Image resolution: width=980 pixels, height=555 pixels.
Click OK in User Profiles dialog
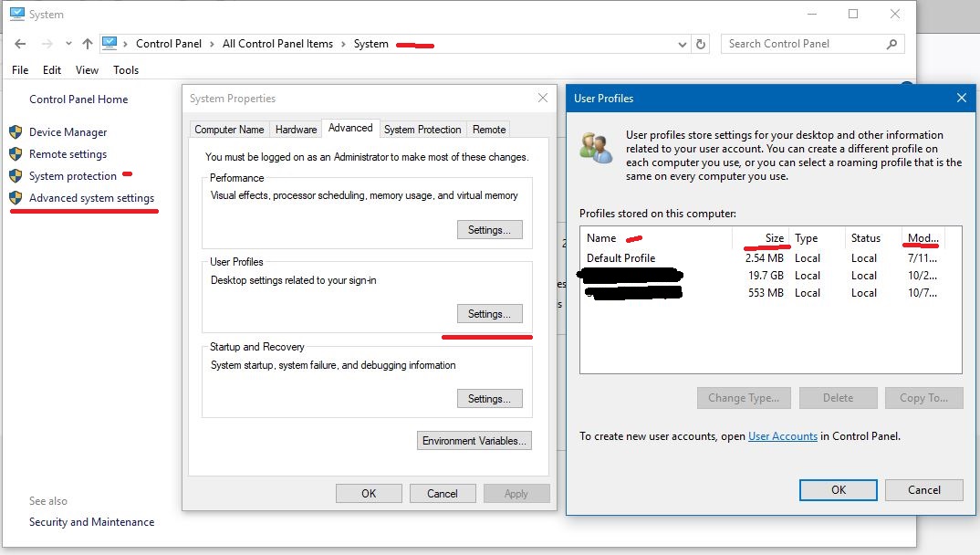[839, 490]
